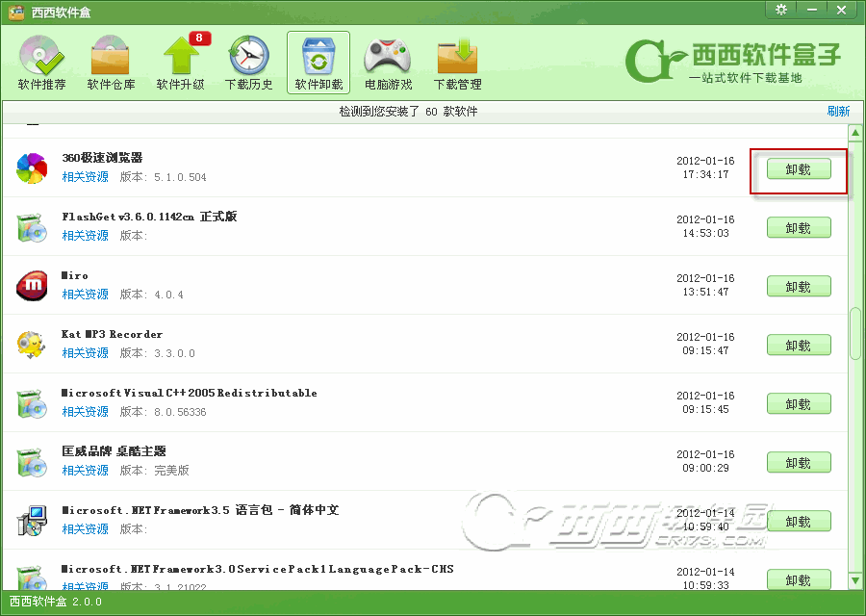Image resolution: width=866 pixels, height=616 pixels.
Task: Click 西西软件盒 2.0.0 status bar text
Action: click(56, 602)
